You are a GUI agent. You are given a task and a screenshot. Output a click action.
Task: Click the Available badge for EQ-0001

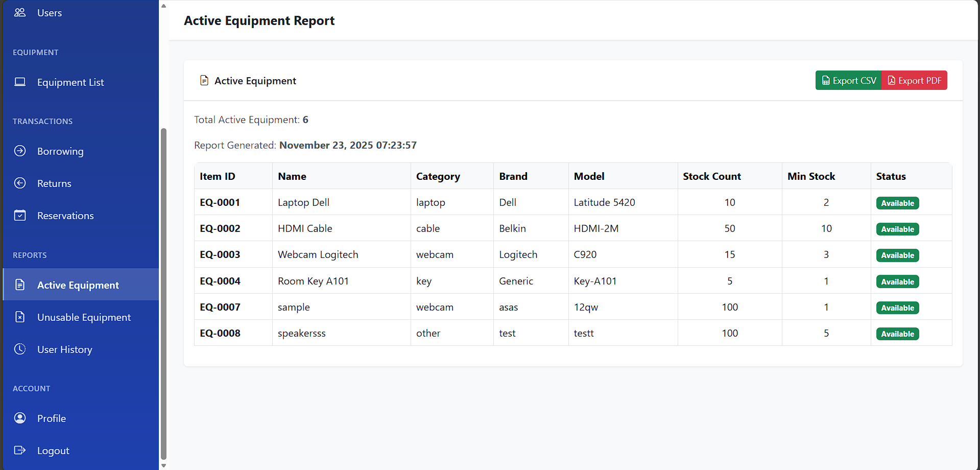pyautogui.click(x=897, y=203)
